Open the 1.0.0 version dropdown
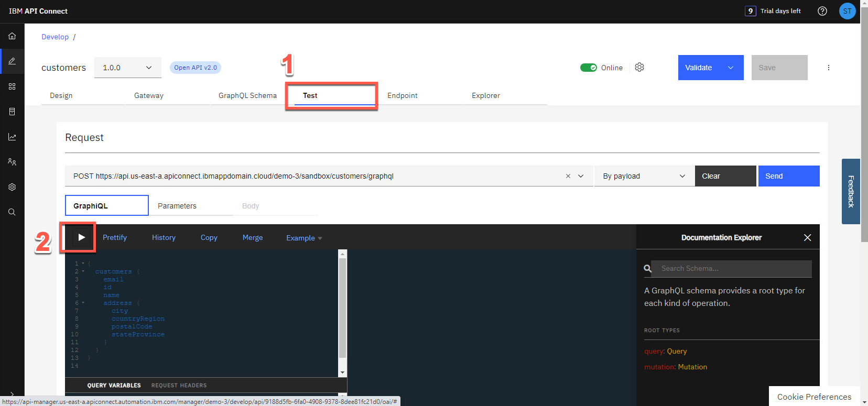Image resolution: width=868 pixels, height=406 pixels. [127, 68]
